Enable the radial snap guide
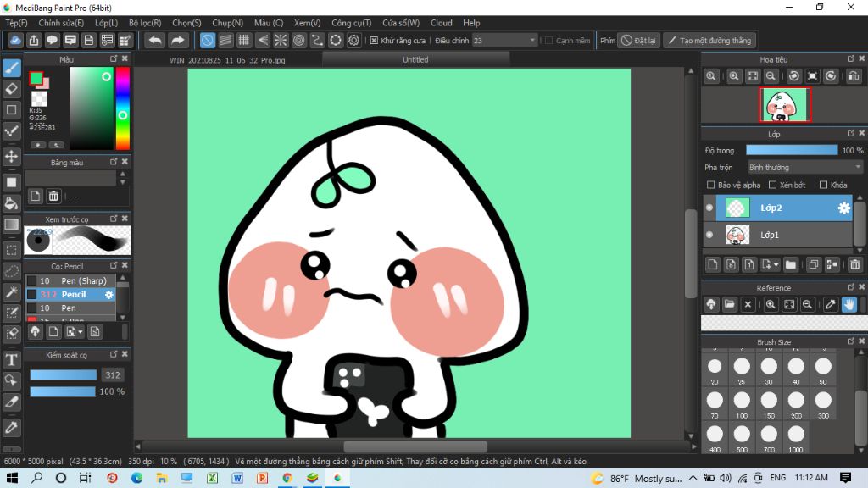The width and height of the screenshot is (868, 488). tap(281, 41)
